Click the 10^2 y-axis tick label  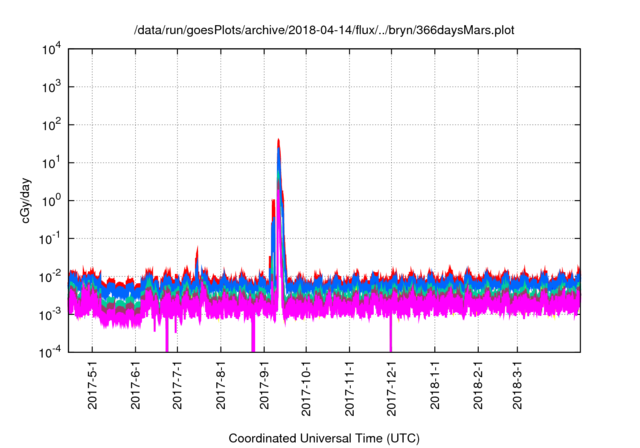coord(52,125)
